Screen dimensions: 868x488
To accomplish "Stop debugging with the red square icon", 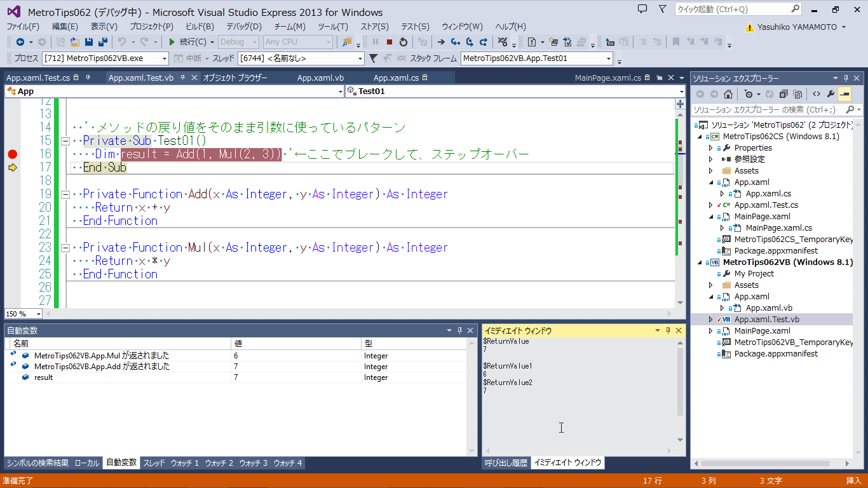I will click(390, 42).
